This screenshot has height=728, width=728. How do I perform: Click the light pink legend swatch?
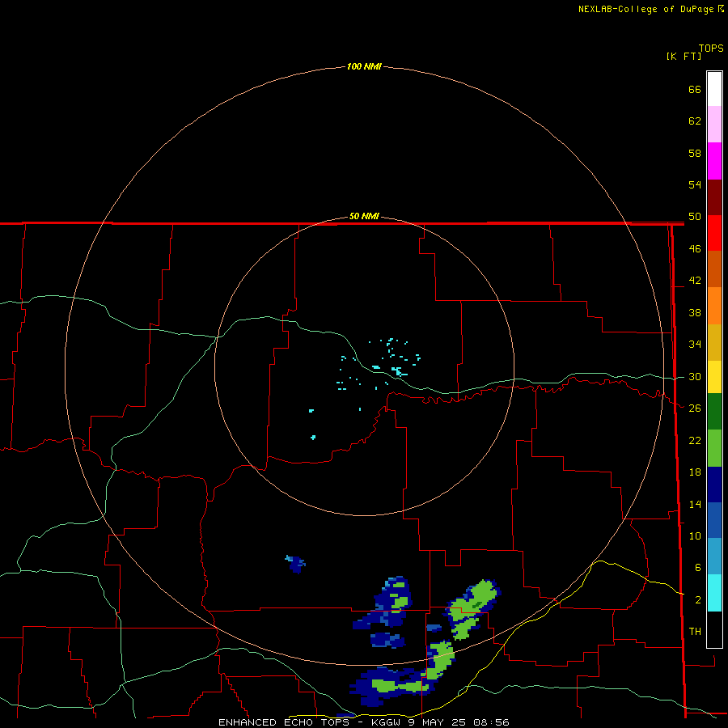coord(714,124)
